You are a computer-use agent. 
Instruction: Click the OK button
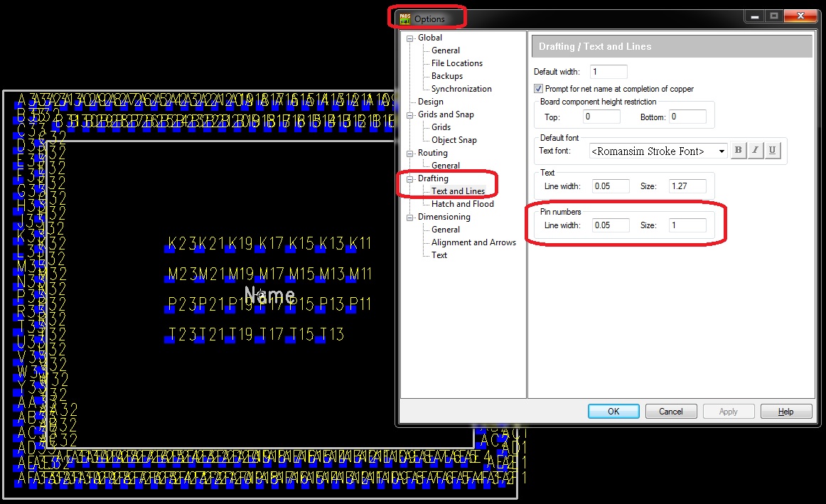point(613,412)
